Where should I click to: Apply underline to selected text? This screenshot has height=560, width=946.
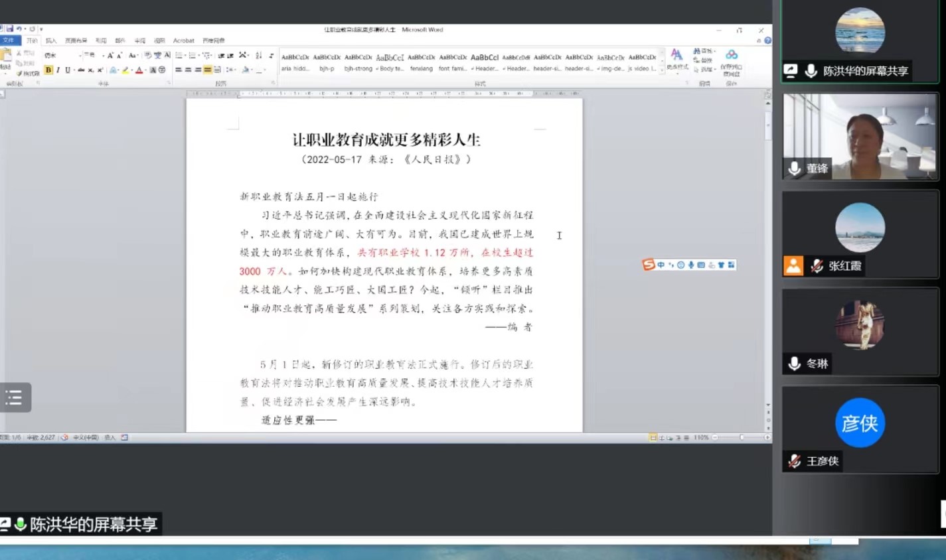[x=67, y=70]
